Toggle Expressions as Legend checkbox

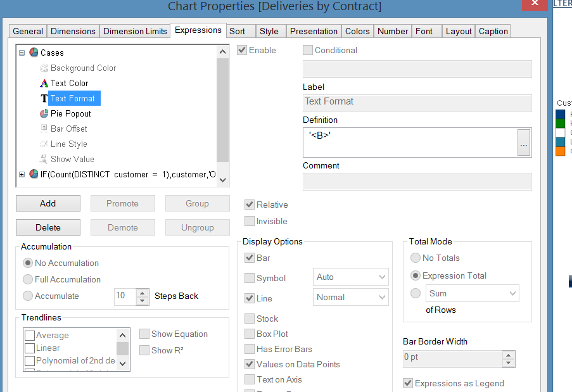pyautogui.click(x=408, y=383)
